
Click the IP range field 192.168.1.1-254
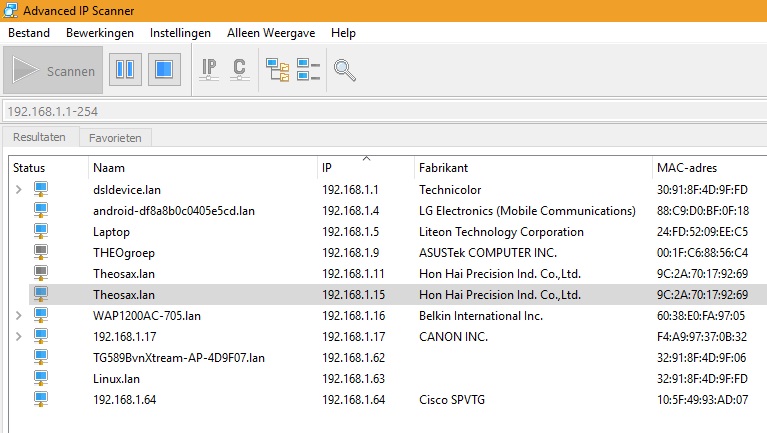click(384, 112)
